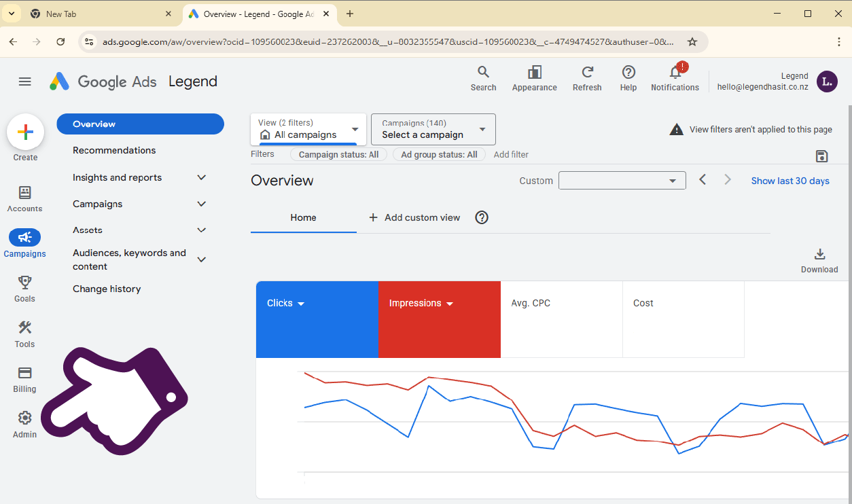Bookmark this page with the star icon
Image resolution: width=852 pixels, height=504 pixels.
click(x=692, y=41)
